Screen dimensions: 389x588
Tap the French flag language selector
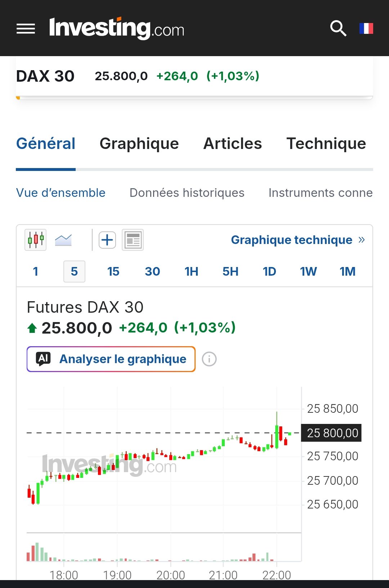click(x=366, y=28)
